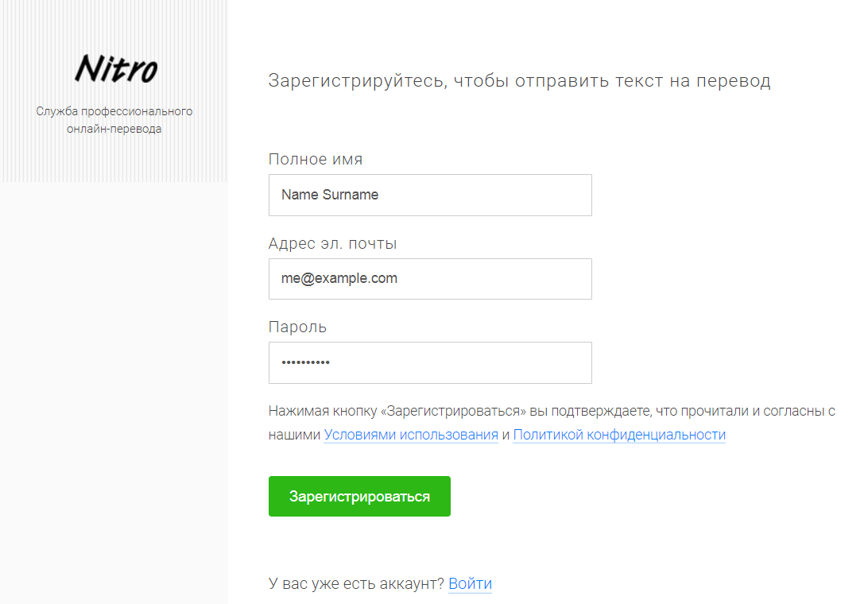Click the У вас уже есть аккаунт text
This screenshot has height=604, width=868.
[x=356, y=583]
